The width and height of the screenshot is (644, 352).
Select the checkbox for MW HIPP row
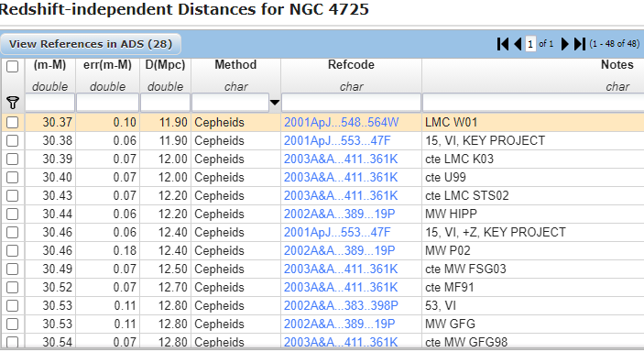coord(12,214)
